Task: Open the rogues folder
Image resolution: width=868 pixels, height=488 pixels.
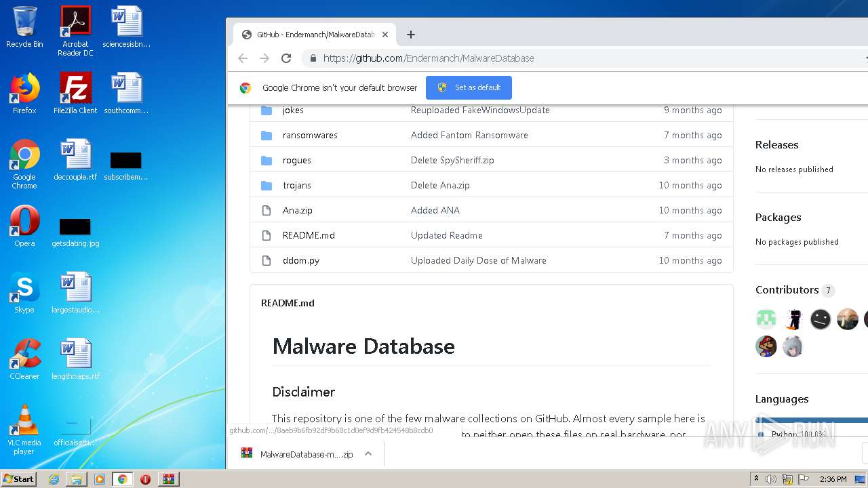Action: [297, 160]
